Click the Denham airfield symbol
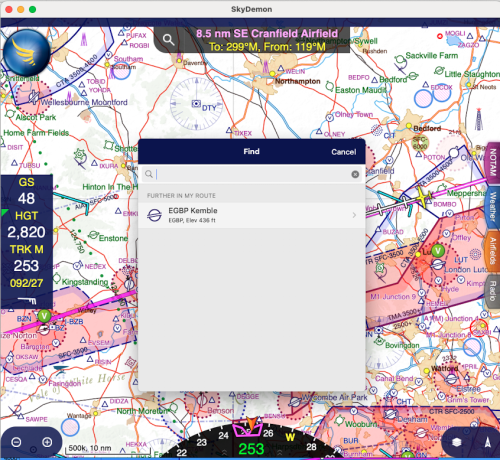The image size is (500, 460). pyautogui.click(x=391, y=414)
